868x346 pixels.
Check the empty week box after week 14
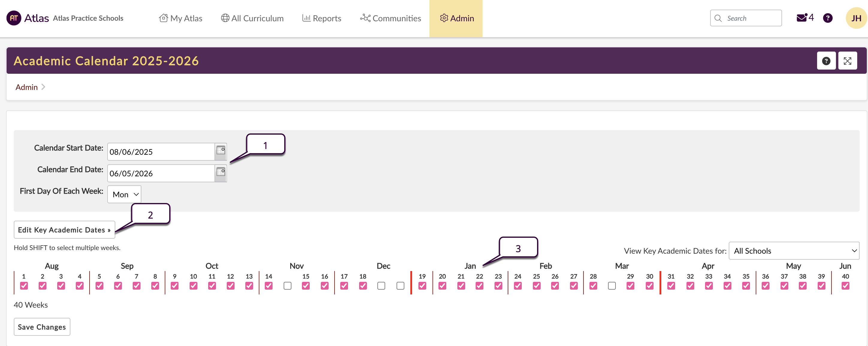coord(287,286)
